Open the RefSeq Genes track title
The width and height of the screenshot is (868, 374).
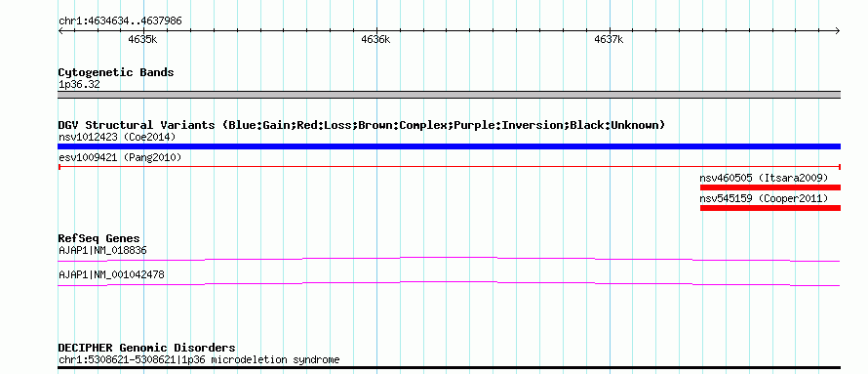pyautogui.click(x=99, y=239)
